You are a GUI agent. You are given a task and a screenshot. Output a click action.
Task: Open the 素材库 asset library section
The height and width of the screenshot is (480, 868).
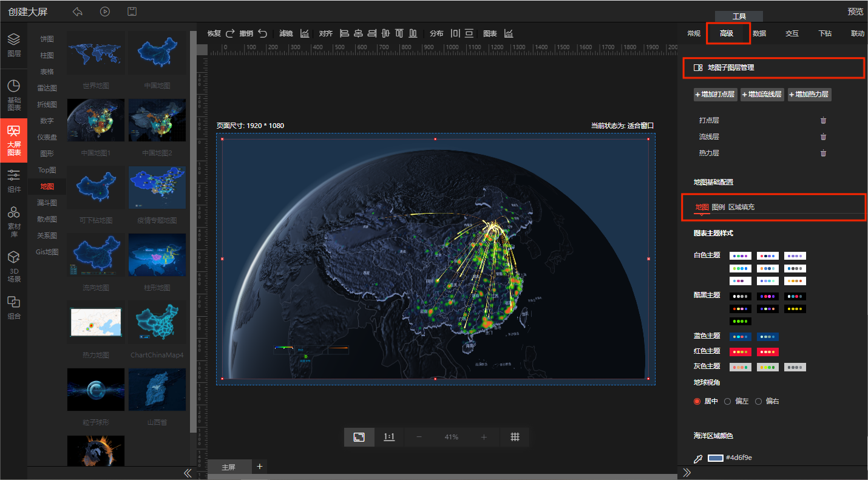point(13,220)
